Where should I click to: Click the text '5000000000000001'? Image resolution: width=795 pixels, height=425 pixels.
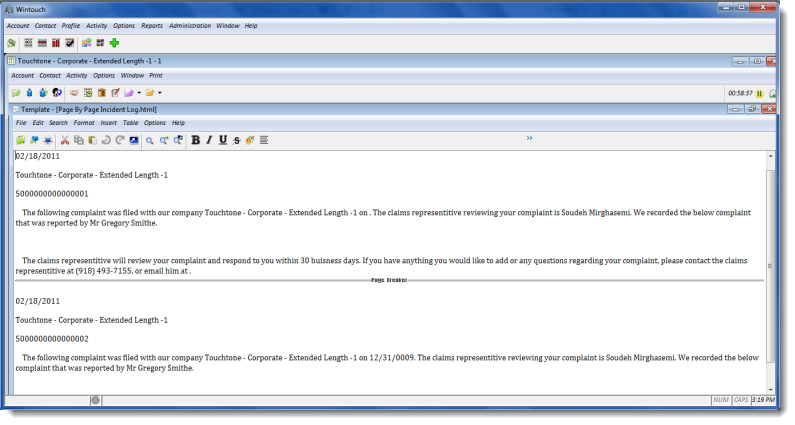52,194
